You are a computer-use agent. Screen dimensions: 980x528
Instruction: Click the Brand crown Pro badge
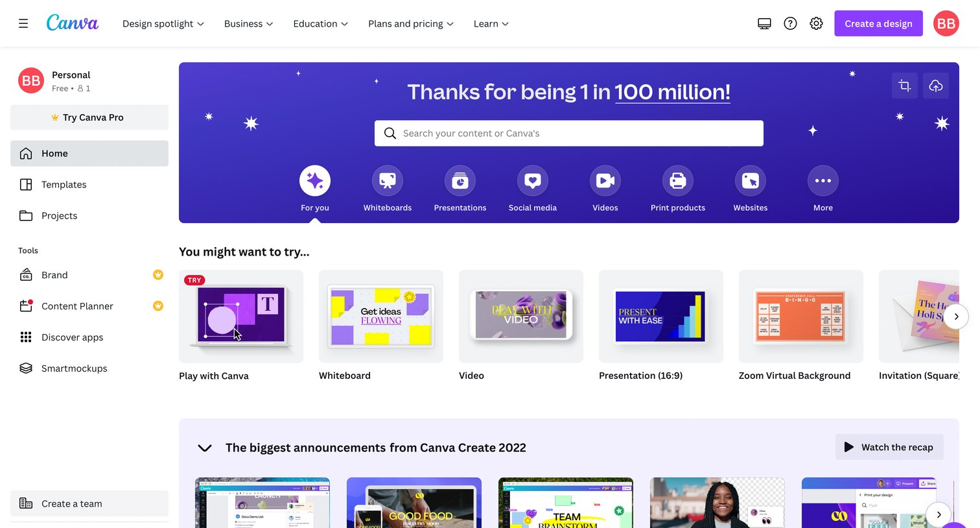[x=158, y=274]
